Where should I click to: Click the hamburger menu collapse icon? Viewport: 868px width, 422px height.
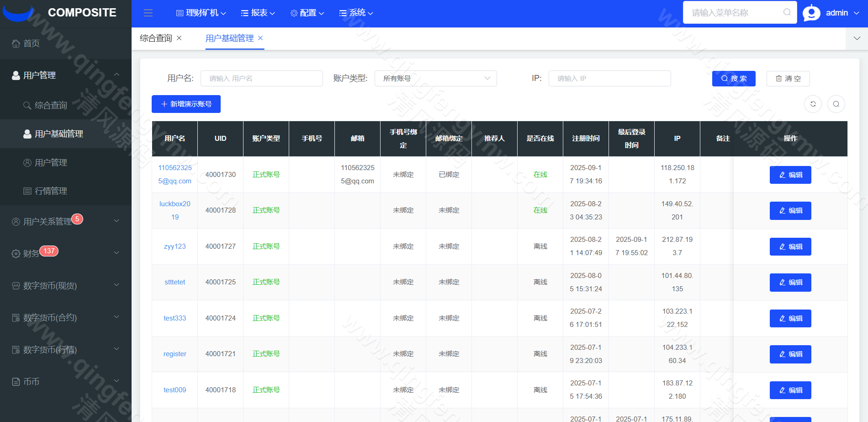[148, 13]
